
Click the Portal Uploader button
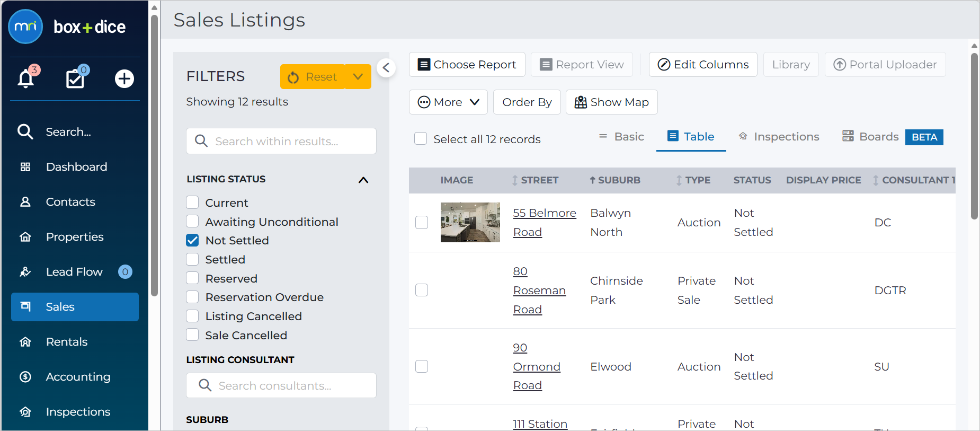(x=885, y=65)
